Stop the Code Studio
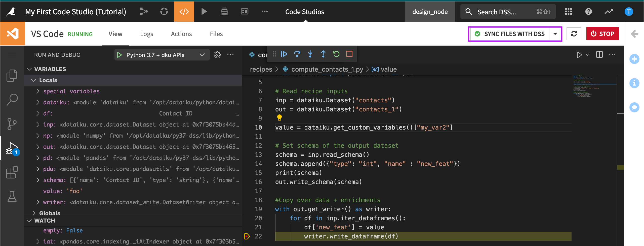 click(x=602, y=34)
